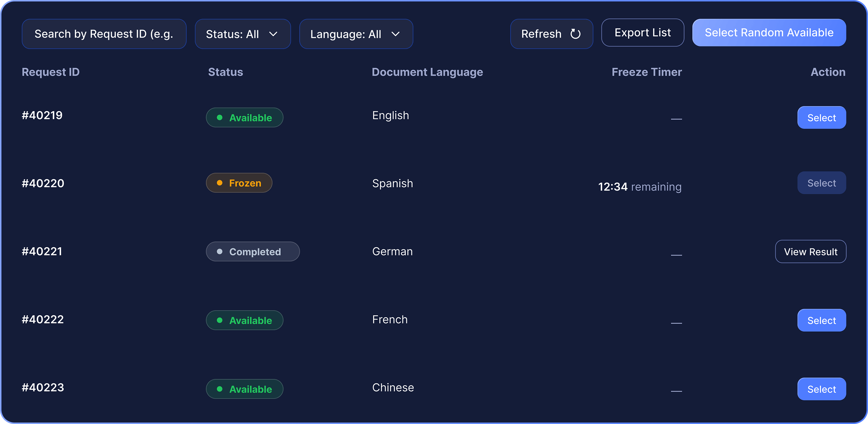Image resolution: width=868 pixels, height=424 pixels.
Task: Click the Frozen status badge
Action: click(x=239, y=183)
